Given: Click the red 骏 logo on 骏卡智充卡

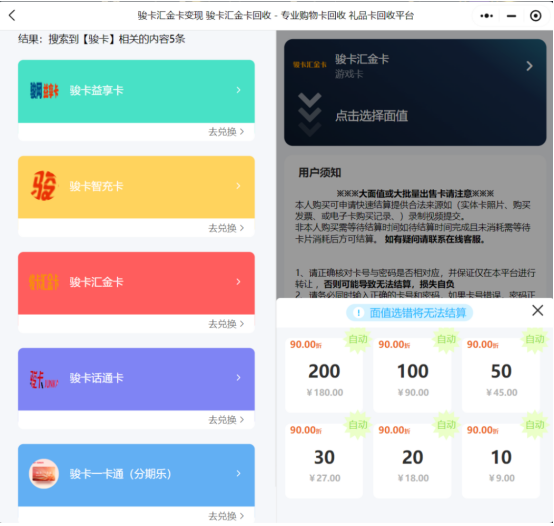Looking at the screenshot, I should pos(43,186).
